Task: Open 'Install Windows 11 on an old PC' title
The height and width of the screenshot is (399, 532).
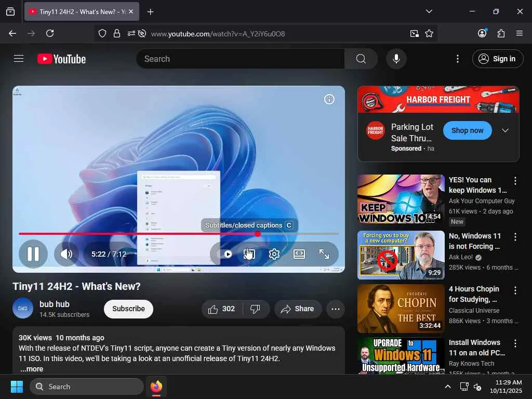Action: 477,348
